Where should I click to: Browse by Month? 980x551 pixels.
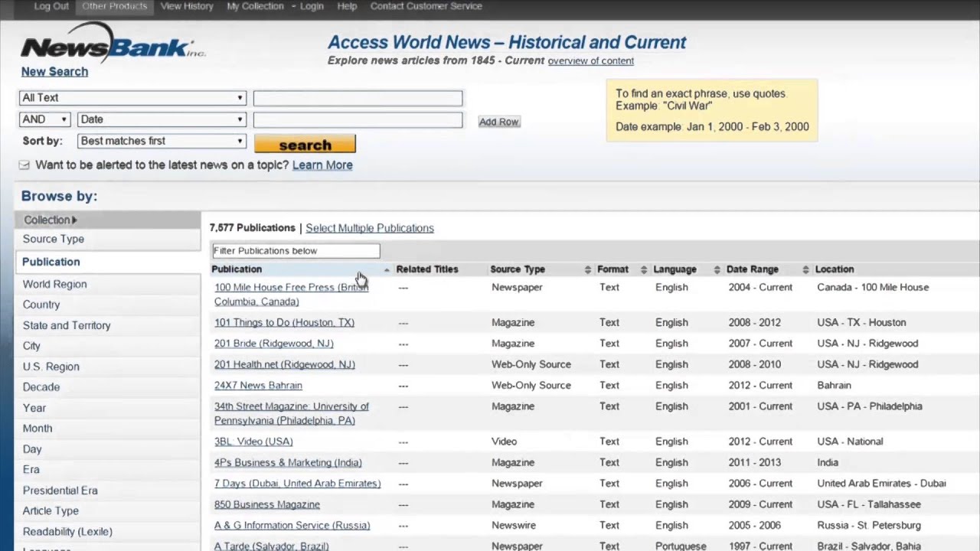coord(38,429)
